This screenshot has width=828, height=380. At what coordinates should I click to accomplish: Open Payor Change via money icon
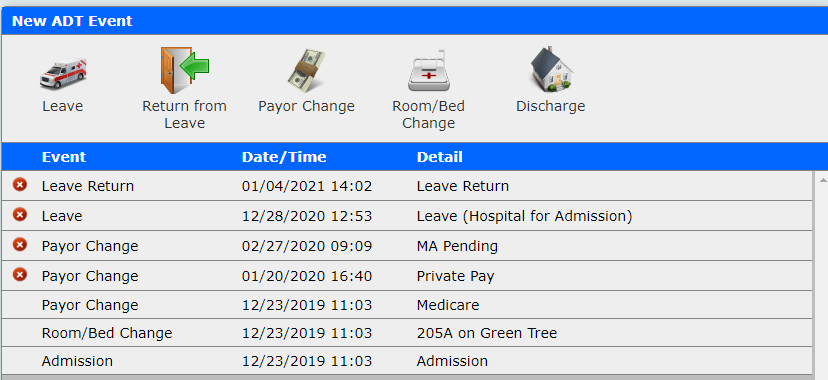coord(307,71)
